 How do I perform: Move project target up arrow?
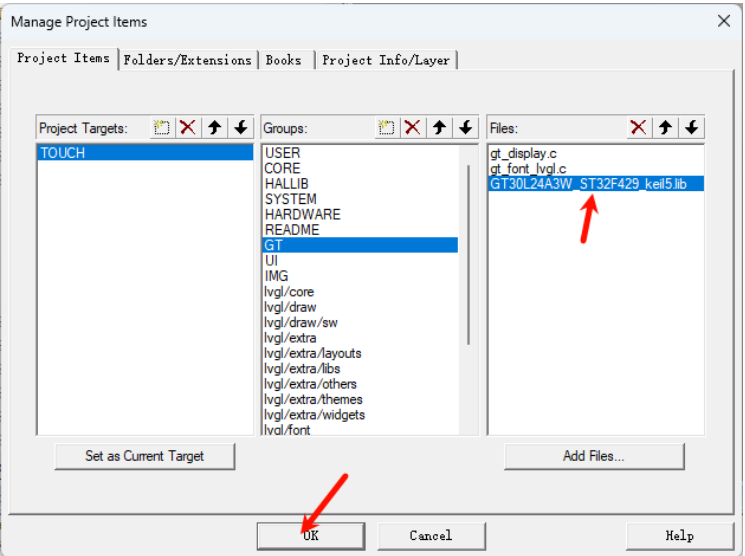[x=215, y=127]
